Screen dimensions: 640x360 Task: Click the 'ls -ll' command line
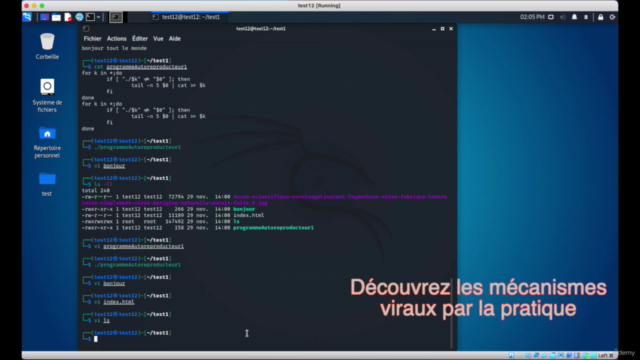click(x=103, y=184)
